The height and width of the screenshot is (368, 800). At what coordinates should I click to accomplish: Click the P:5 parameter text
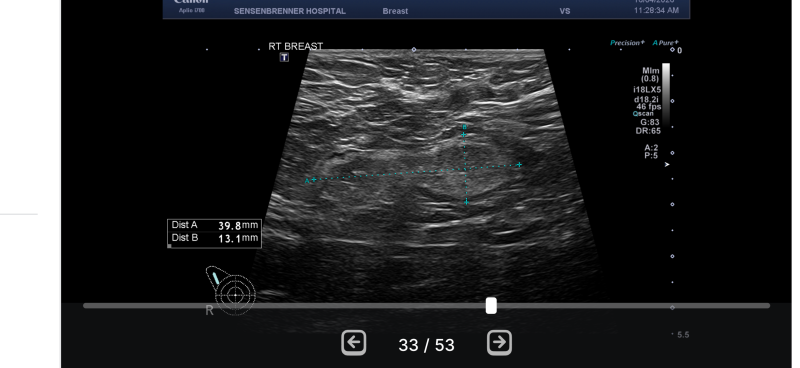651,156
